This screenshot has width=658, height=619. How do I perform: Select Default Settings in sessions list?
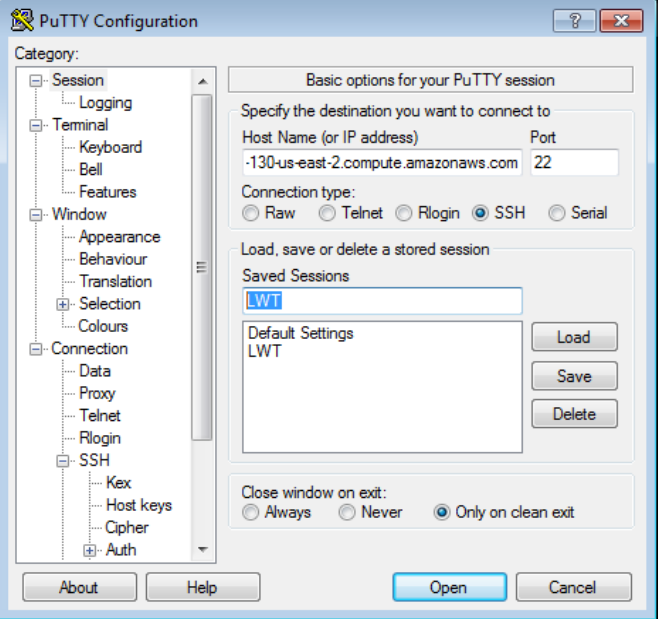coord(300,333)
